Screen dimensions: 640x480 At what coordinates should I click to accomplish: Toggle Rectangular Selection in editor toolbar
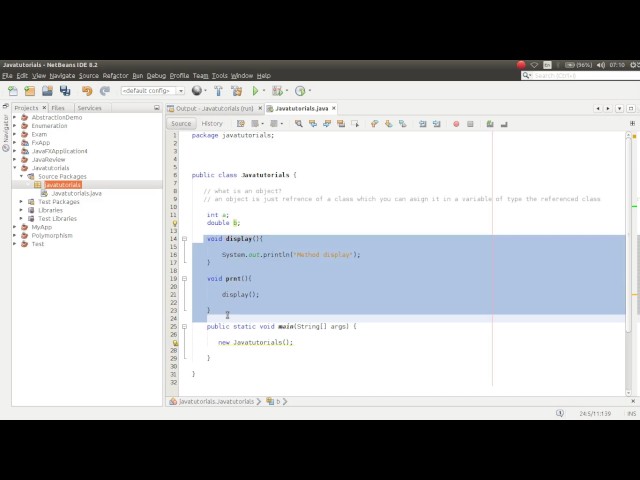tap(355, 123)
